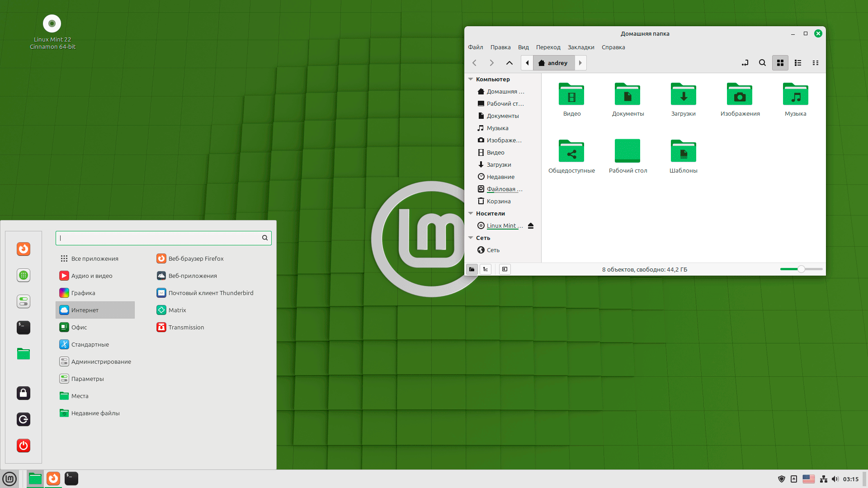Open the Transmission application
The image size is (868, 488).
tap(186, 327)
